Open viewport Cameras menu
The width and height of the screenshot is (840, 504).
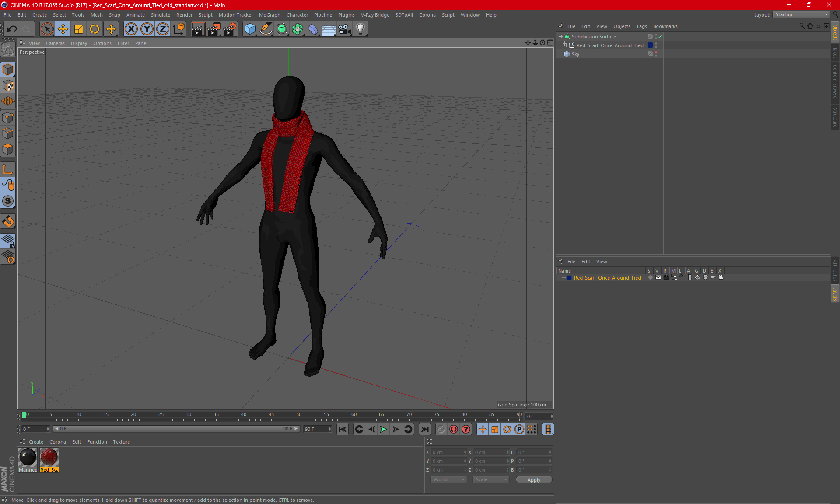point(55,43)
